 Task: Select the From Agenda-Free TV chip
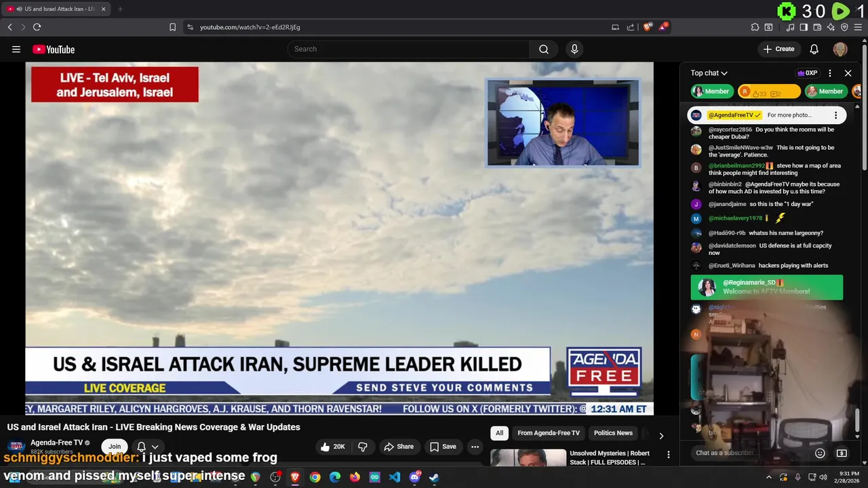tap(549, 433)
